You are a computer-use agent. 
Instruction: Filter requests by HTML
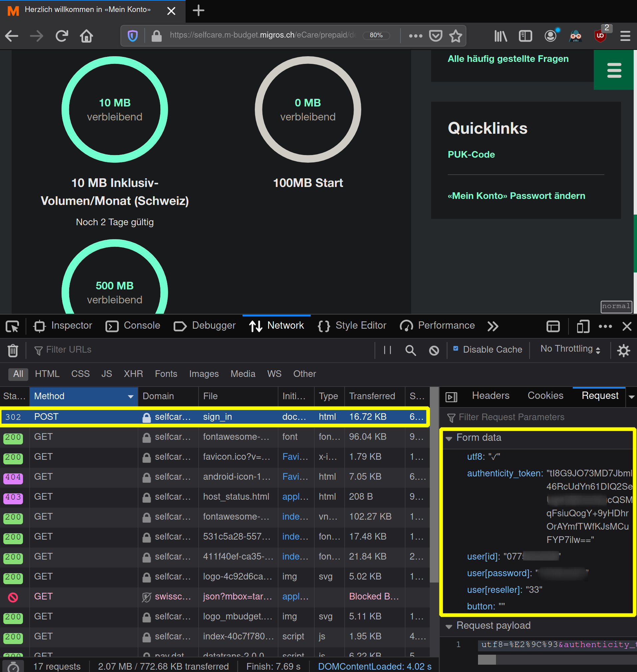[x=47, y=374]
